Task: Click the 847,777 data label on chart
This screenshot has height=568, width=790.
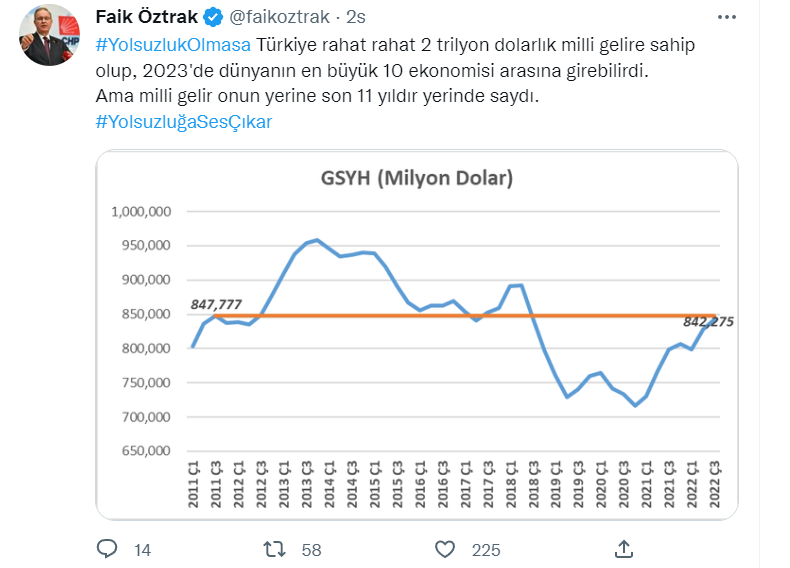Action: click(216, 304)
